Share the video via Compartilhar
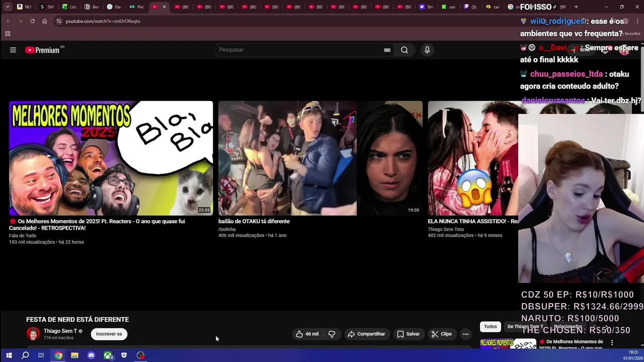The image size is (644, 362). click(366, 334)
